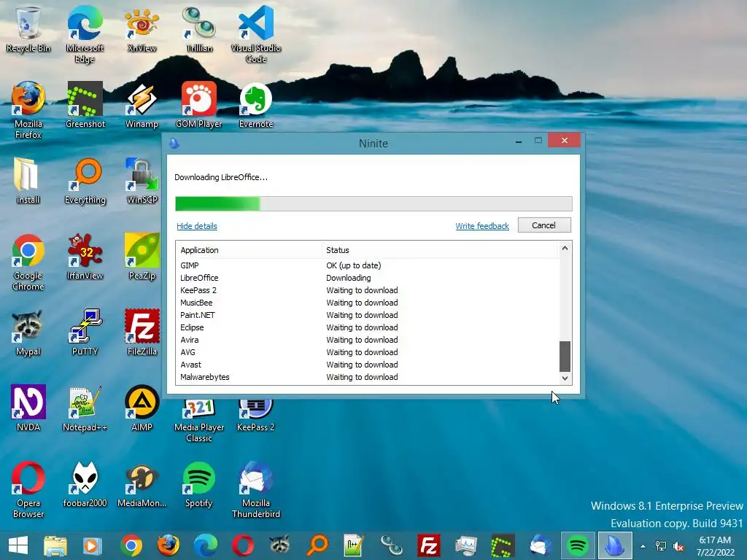Click the LibreOffice download progress bar
The image size is (747, 560).
(x=373, y=204)
